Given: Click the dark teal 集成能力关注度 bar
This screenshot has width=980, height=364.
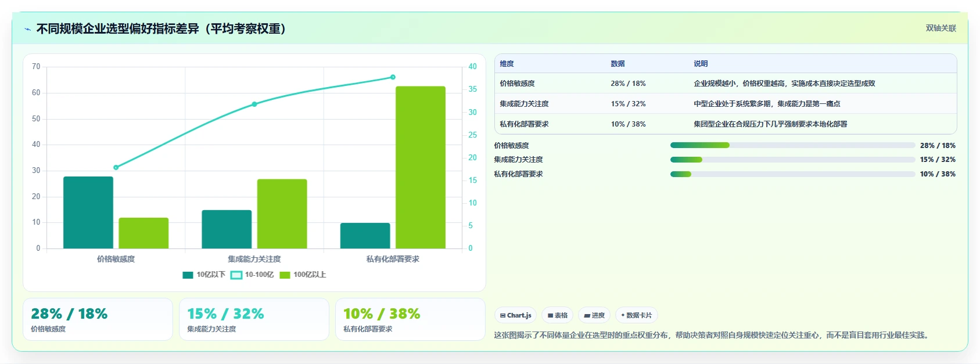Looking at the screenshot, I should [x=227, y=229].
